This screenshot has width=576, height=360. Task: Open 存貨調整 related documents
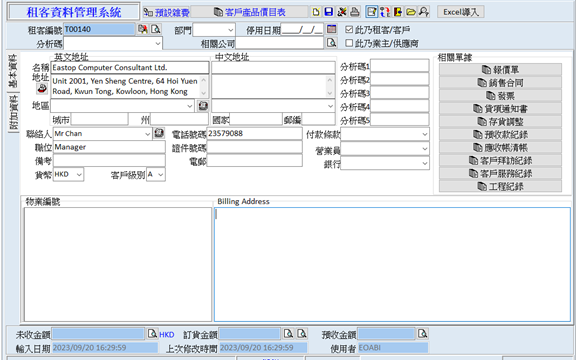point(500,122)
